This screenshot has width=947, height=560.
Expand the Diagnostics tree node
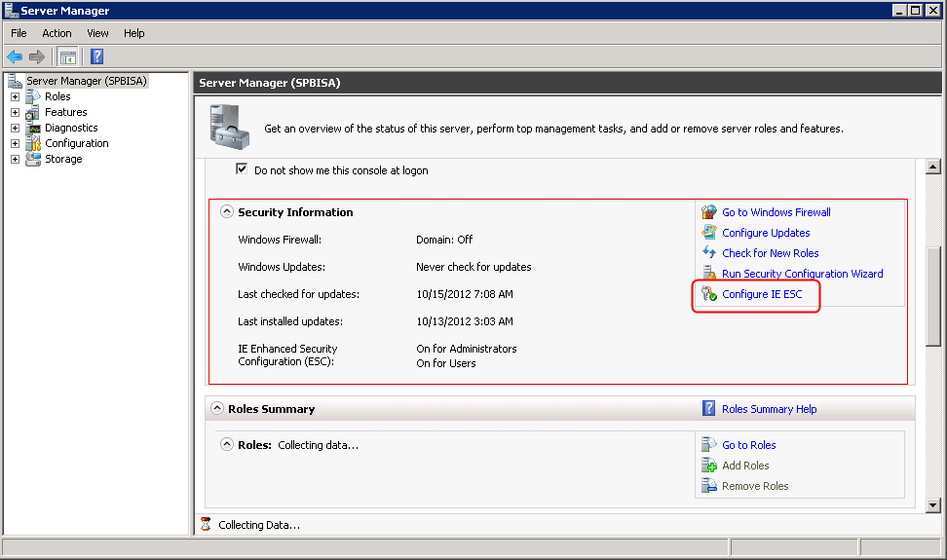15,128
